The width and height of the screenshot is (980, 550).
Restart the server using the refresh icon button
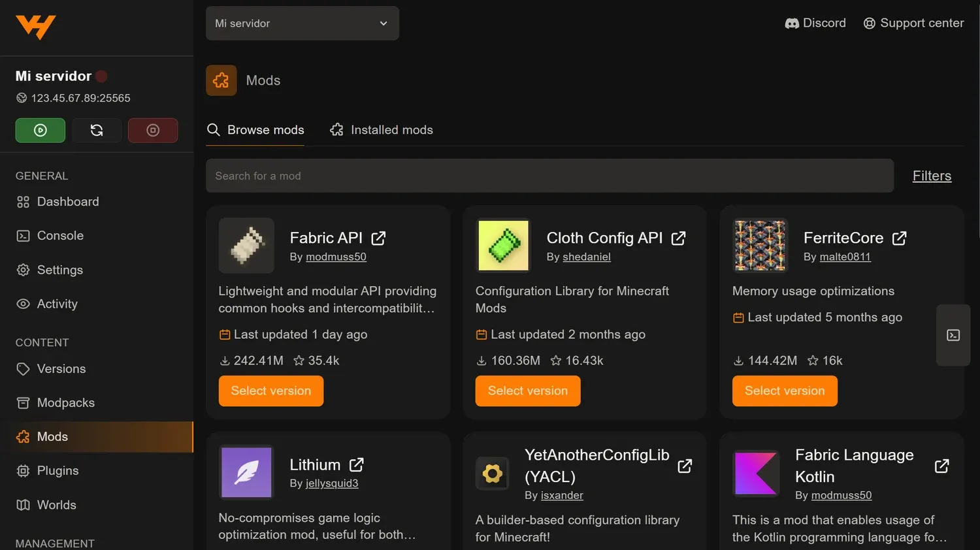(97, 130)
